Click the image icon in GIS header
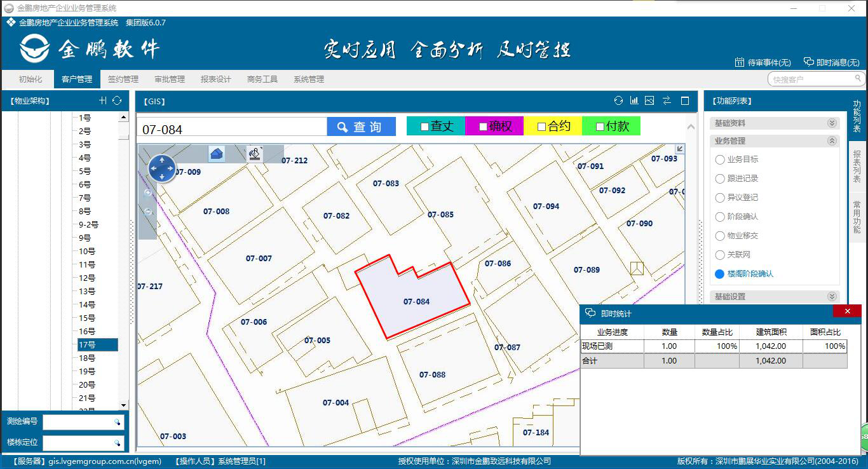 point(649,100)
